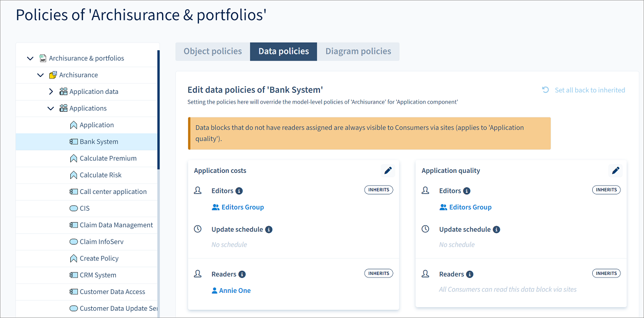Collapse the Applications folder
The image size is (644, 318).
click(51, 108)
